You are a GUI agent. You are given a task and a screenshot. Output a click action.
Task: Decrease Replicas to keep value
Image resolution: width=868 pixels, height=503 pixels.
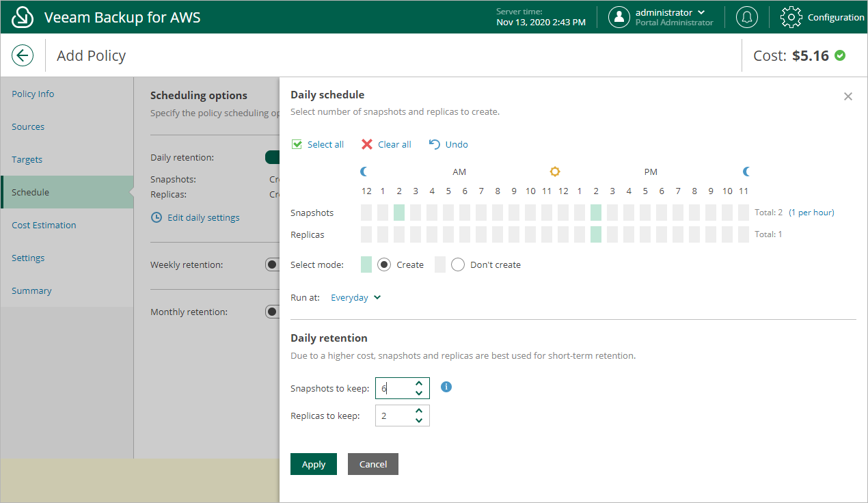coord(419,420)
